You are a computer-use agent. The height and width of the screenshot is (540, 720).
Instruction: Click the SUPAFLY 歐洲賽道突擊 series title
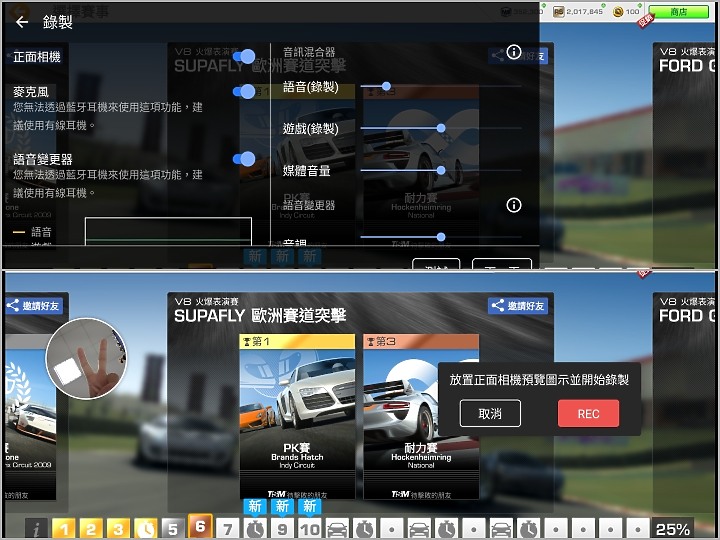click(x=260, y=315)
